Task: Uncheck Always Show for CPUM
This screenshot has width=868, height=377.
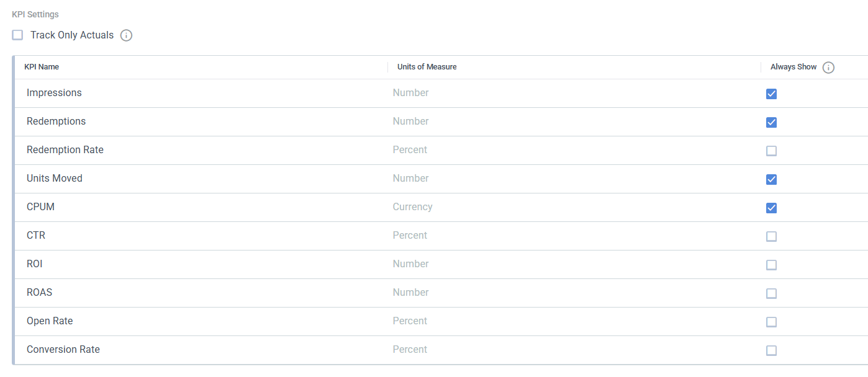Action: coord(771,208)
